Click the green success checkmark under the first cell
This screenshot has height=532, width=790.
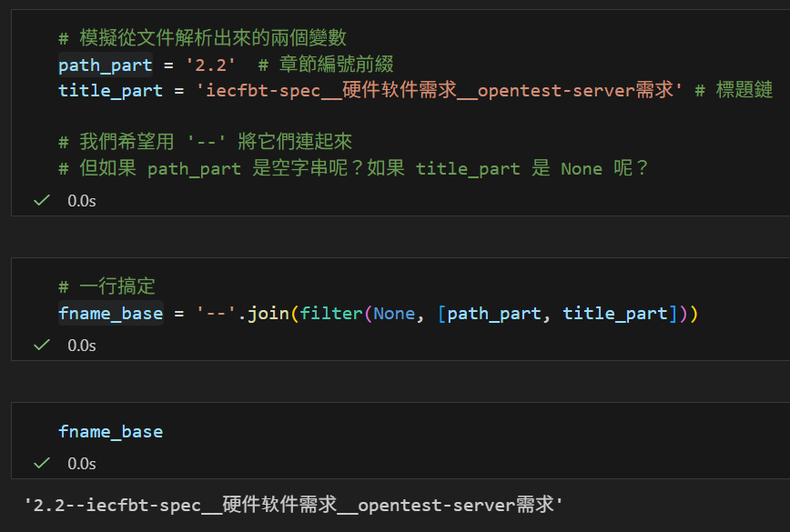coord(41,200)
